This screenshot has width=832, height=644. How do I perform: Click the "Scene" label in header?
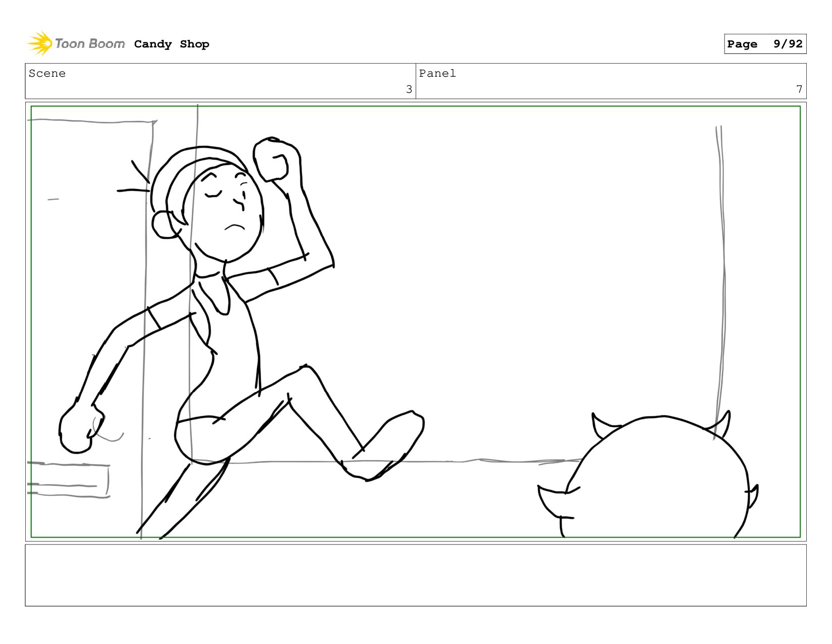pos(47,73)
